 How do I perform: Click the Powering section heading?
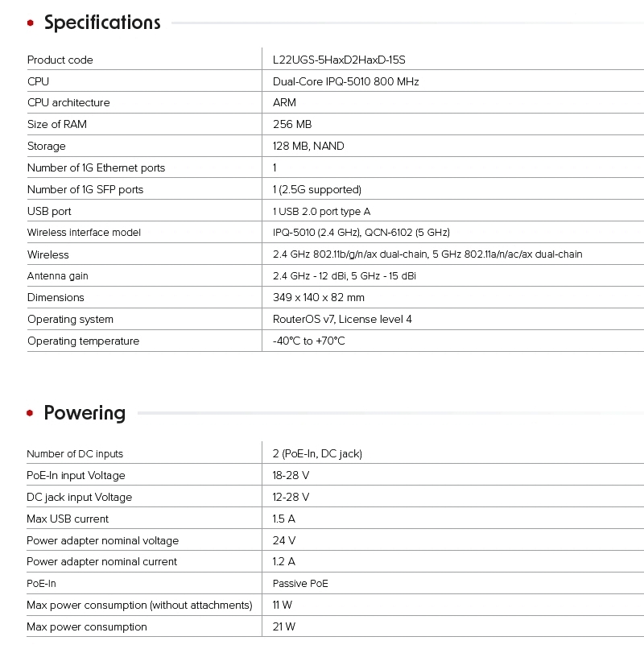(x=85, y=413)
